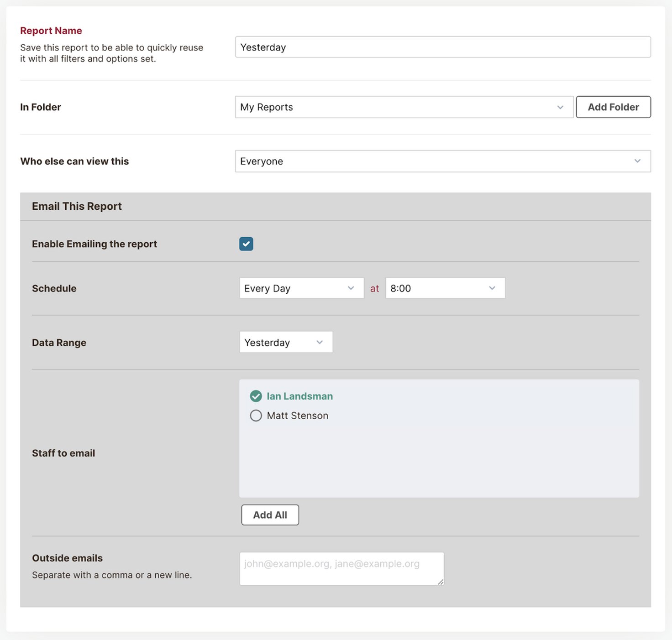
Task: Click the Who else can view this label
Action: click(74, 161)
